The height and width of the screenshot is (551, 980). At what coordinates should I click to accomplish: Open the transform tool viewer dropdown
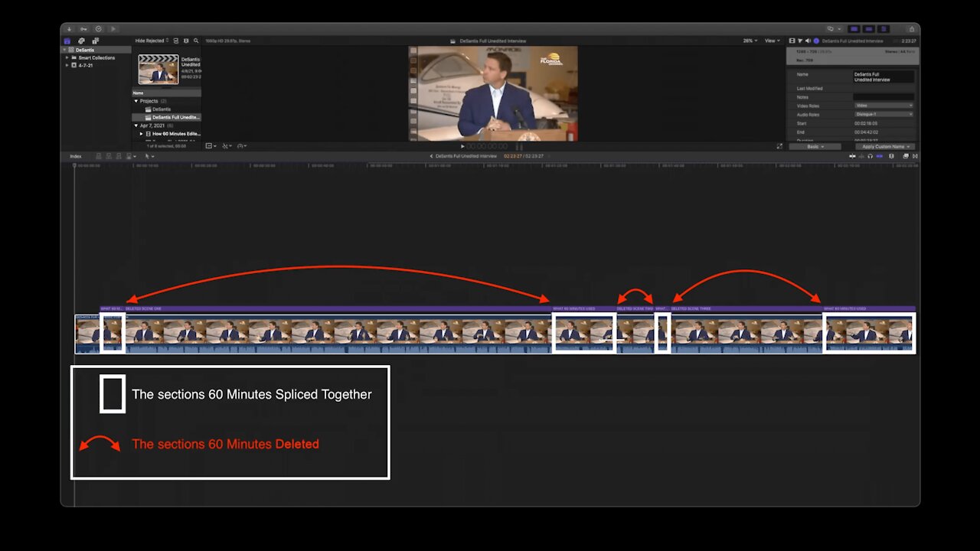pos(211,145)
